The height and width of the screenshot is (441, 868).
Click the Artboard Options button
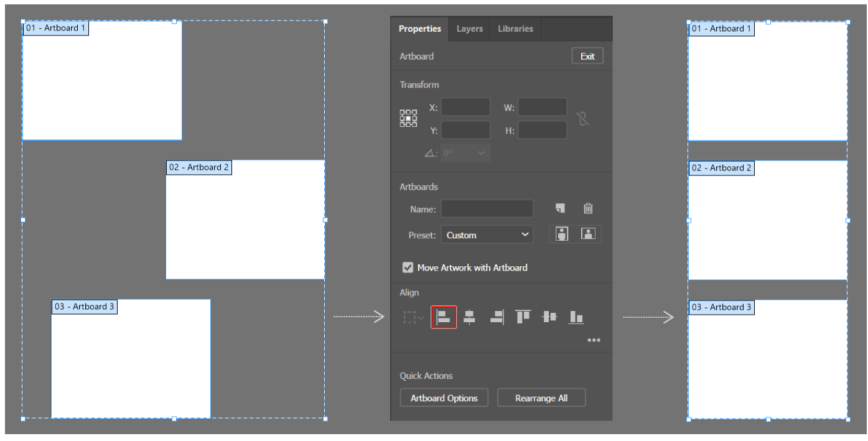click(x=444, y=397)
